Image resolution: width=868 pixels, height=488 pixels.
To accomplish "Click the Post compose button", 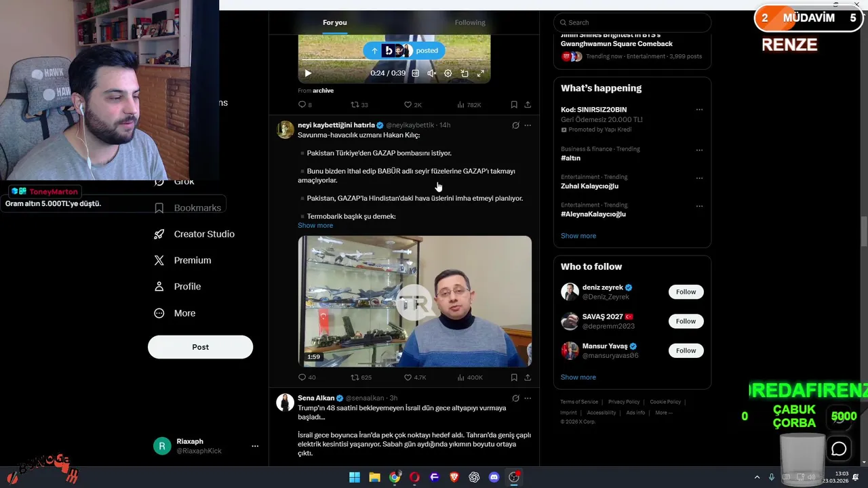I will (x=200, y=347).
